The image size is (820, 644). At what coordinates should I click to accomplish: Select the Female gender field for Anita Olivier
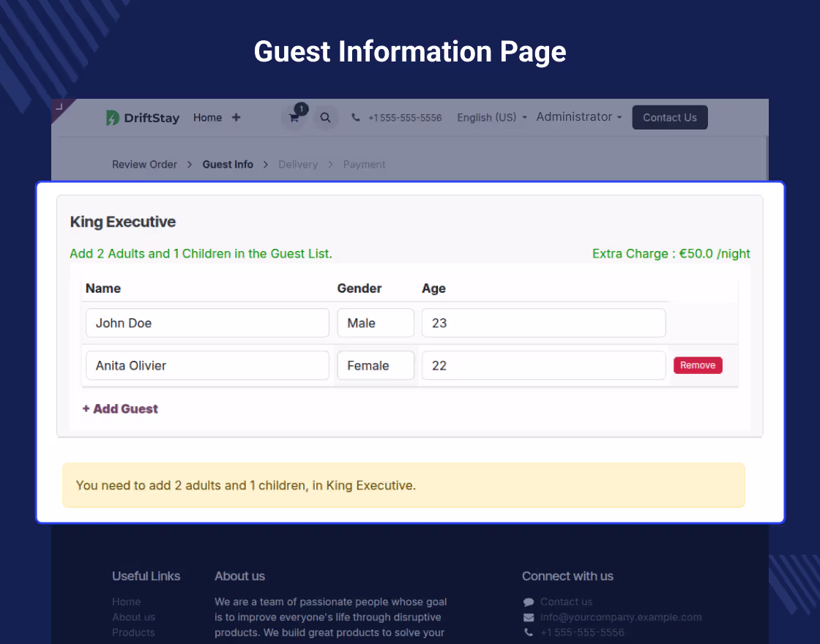(376, 365)
